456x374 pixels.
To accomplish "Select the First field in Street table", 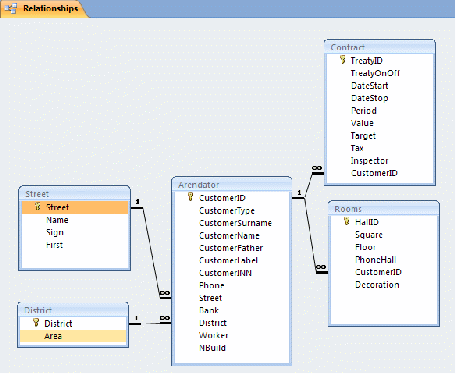I will pos(54,245).
